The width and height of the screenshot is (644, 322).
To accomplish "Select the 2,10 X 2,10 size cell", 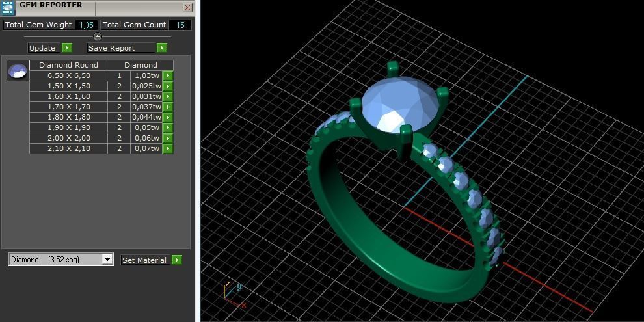I will pyautogui.click(x=68, y=148).
